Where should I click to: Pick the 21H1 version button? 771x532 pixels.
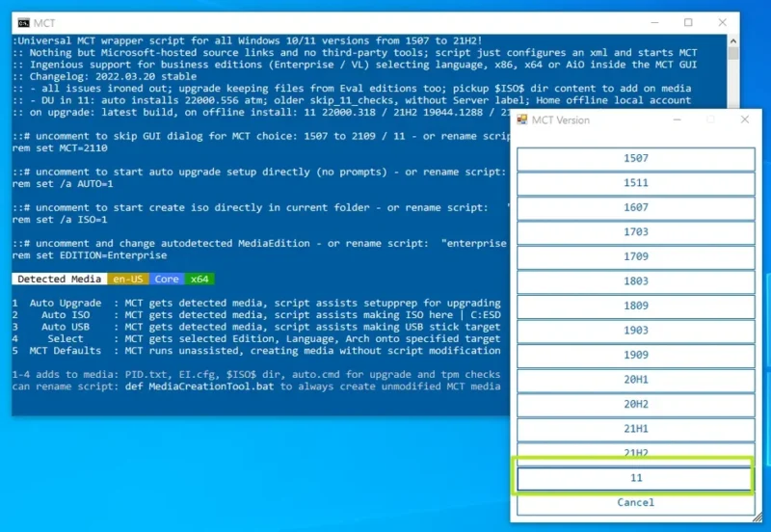[635, 429]
